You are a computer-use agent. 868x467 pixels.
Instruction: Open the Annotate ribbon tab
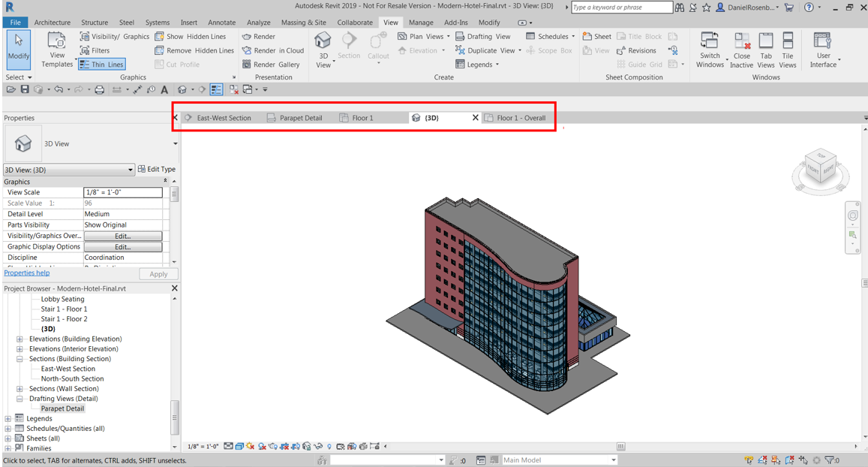[x=221, y=22]
